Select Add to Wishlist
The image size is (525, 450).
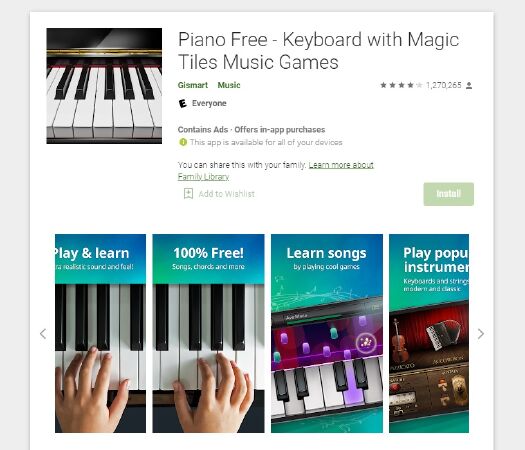coord(227,194)
